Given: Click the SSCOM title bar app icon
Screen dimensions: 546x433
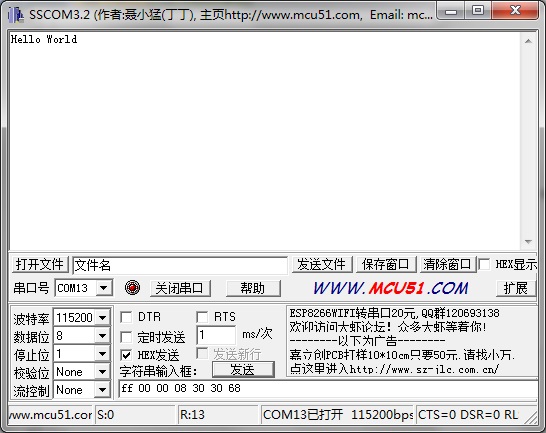Looking at the screenshot, I should point(16,15).
